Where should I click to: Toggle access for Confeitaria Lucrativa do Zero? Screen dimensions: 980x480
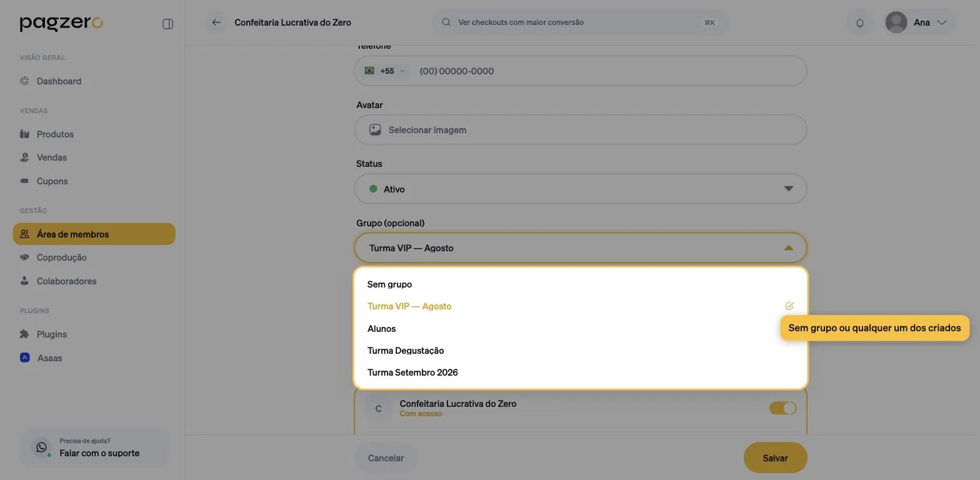782,408
